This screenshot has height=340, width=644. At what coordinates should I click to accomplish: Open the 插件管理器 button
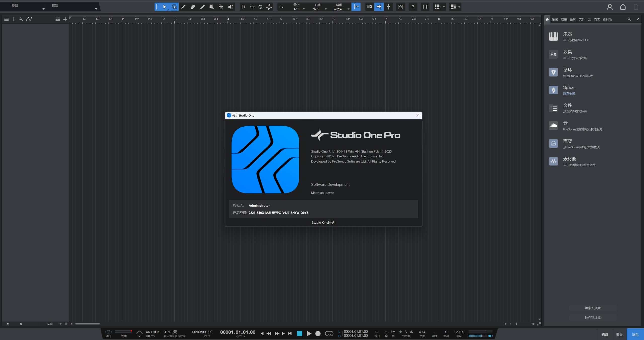coord(593,317)
